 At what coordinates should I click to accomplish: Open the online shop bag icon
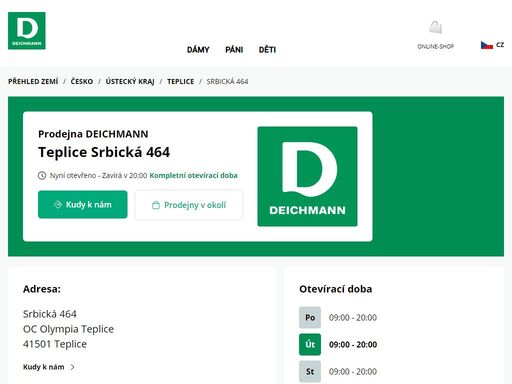click(435, 28)
